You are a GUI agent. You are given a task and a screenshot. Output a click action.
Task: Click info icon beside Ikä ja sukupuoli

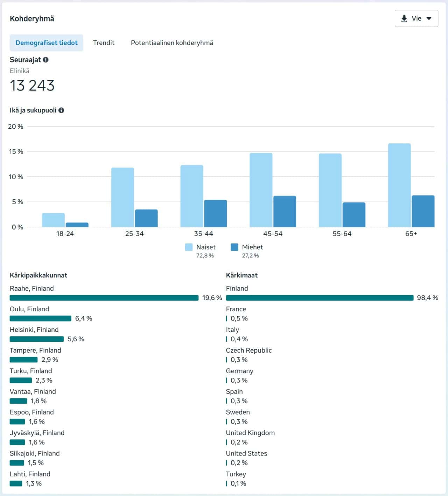tap(61, 110)
